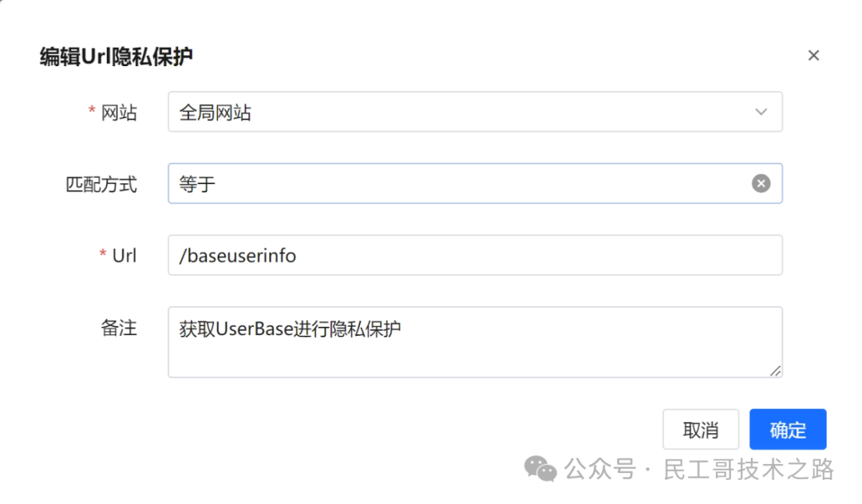Open the 全局网站 website dropdown
The height and width of the screenshot is (504, 862).
point(463,112)
